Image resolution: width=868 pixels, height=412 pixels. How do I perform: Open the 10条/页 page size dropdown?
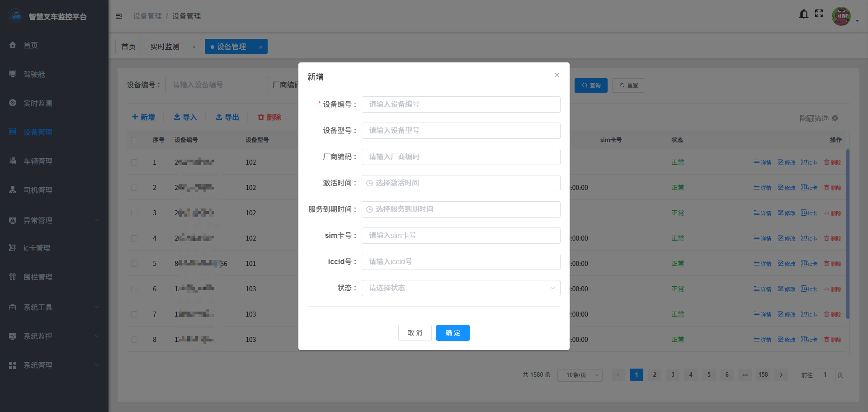580,375
